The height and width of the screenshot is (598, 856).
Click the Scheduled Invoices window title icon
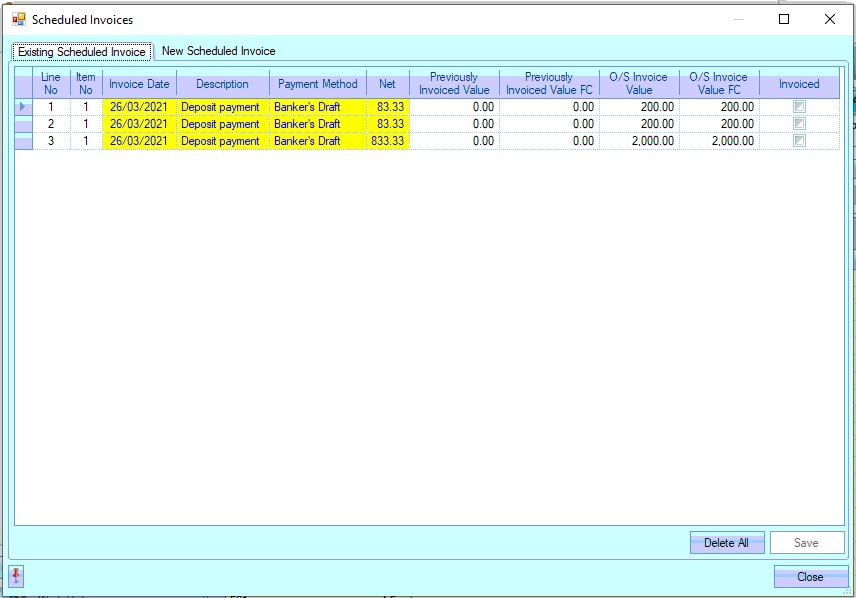point(18,19)
